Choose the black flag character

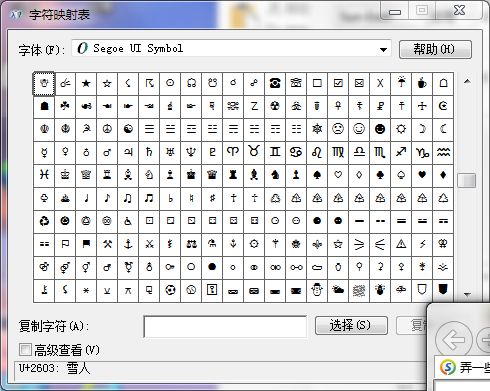coord(86,244)
